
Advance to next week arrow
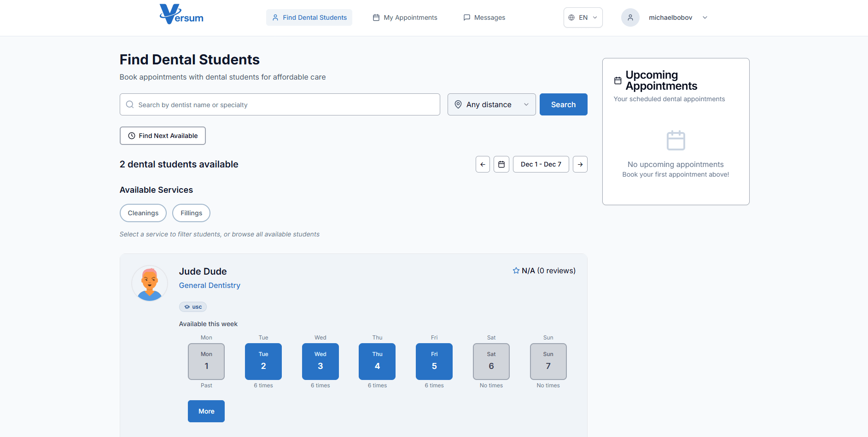point(580,164)
